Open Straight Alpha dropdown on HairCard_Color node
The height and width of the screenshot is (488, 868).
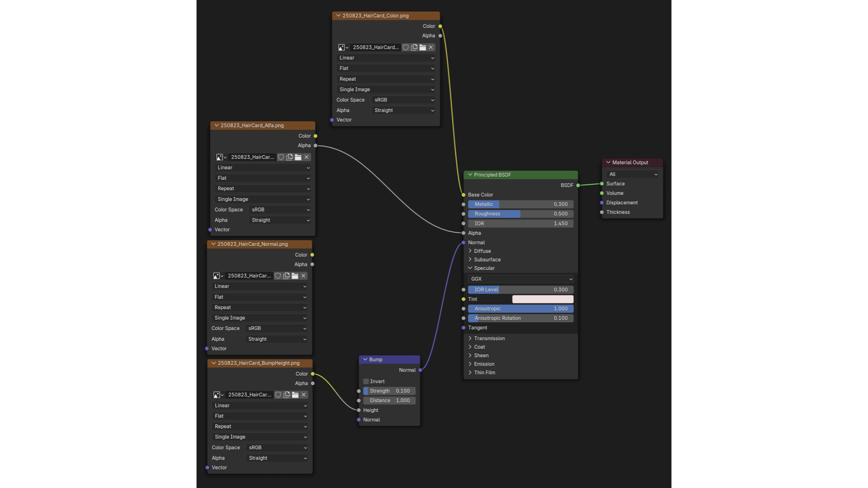[403, 110]
